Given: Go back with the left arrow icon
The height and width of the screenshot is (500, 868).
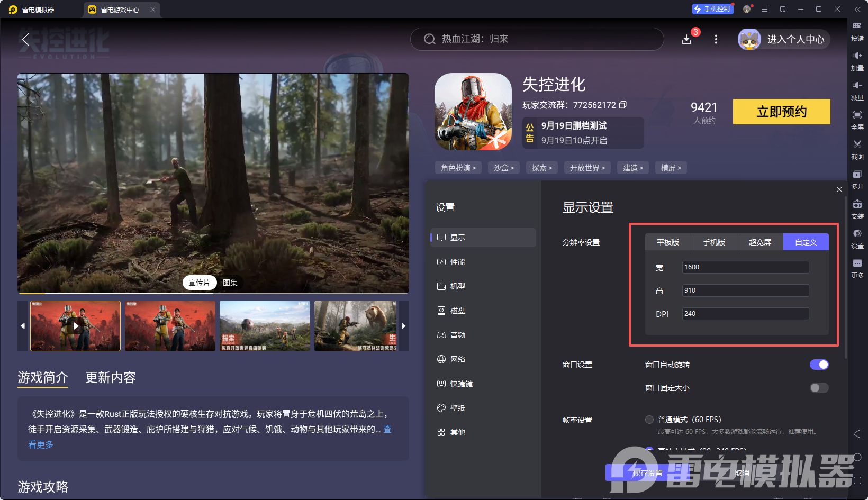Looking at the screenshot, I should point(25,39).
